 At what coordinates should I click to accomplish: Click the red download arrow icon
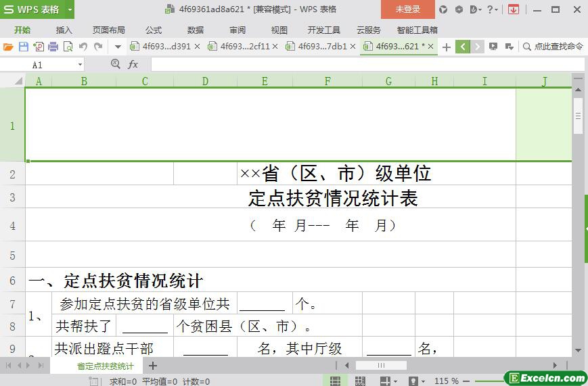click(514, 9)
